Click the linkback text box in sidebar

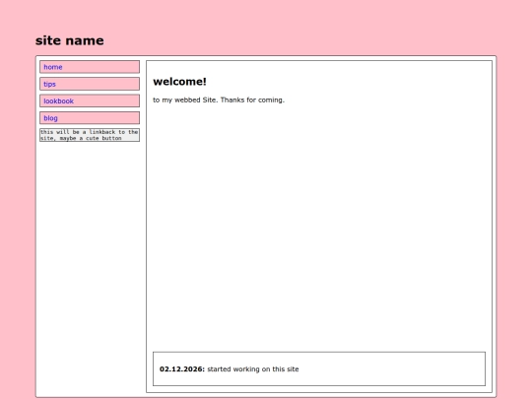90,135
